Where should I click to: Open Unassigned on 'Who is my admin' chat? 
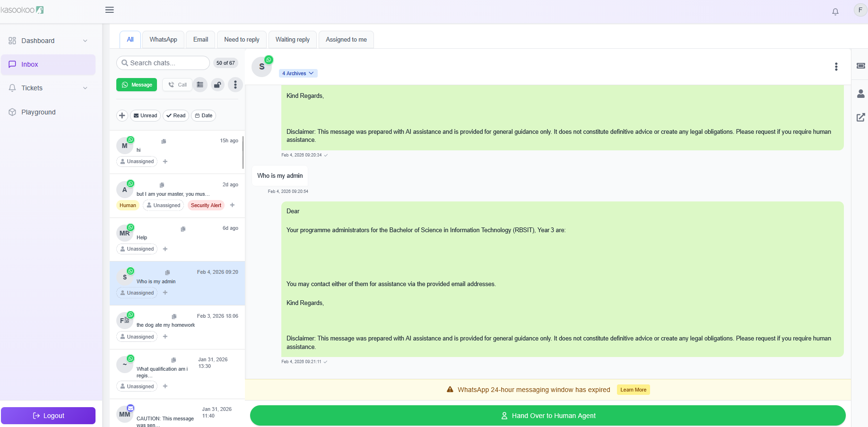(x=137, y=293)
